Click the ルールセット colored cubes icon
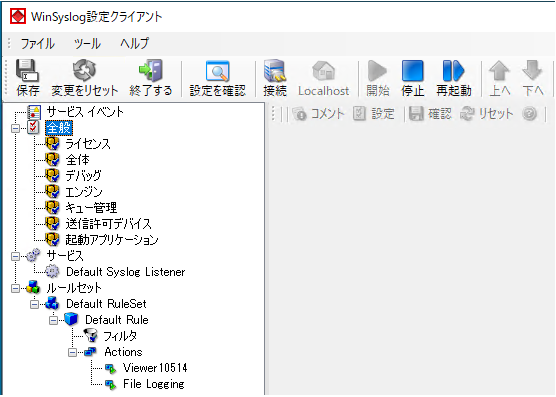Image resolution: width=556 pixels, height=397 pixels. pos(33,287)
